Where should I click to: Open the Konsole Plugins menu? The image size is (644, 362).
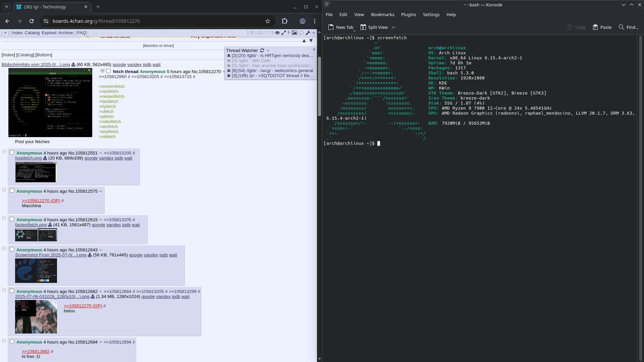point(409,15)
